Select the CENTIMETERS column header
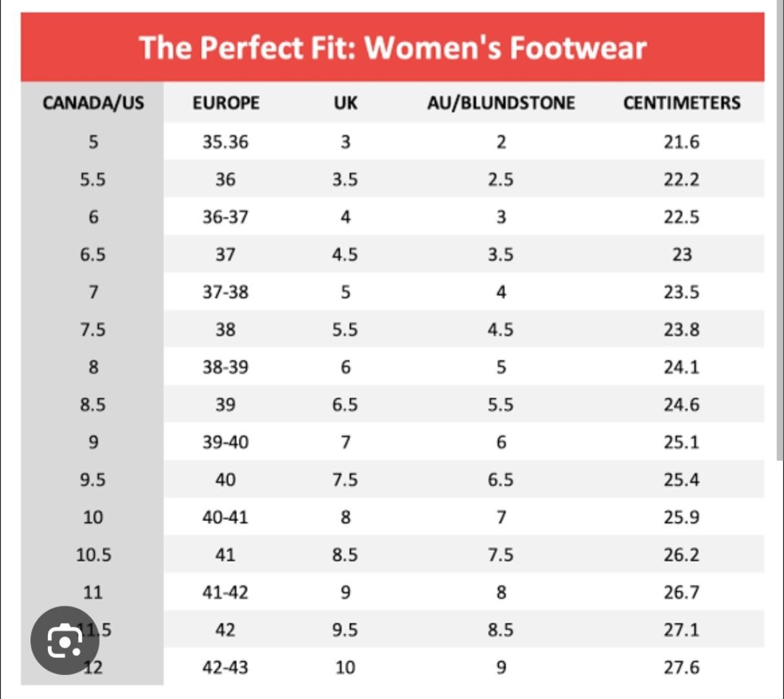Viewport: 784px width, 699px height. pyautogui.click(x=682, y=103)
